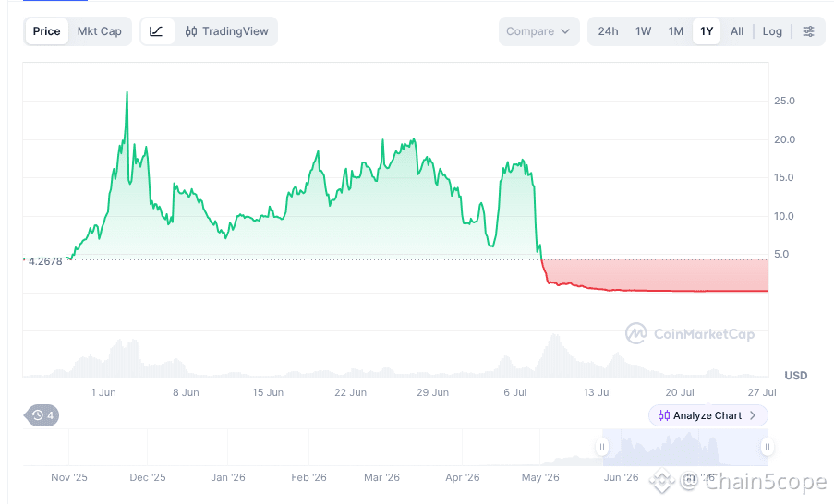
Task: Click 1 Jun date label
Action: pos(103,392)
